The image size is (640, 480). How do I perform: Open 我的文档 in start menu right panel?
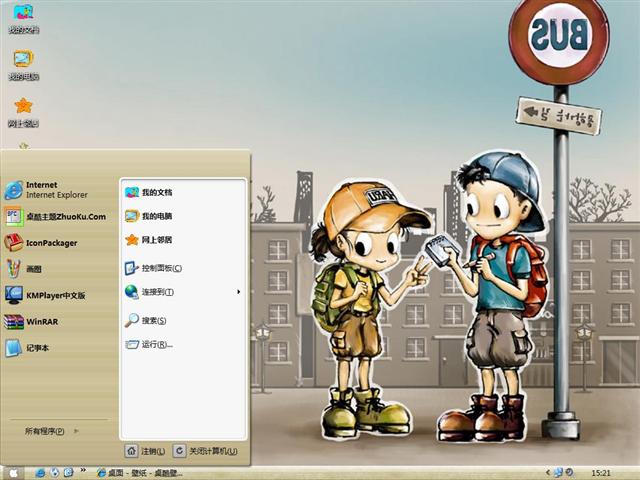coord(149,192)
